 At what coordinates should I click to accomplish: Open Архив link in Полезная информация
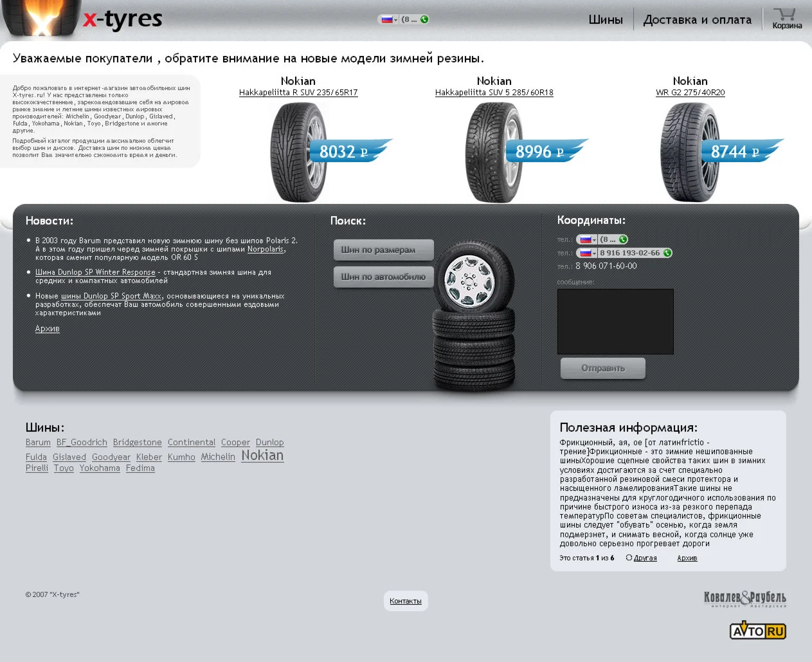coord(687,558)
